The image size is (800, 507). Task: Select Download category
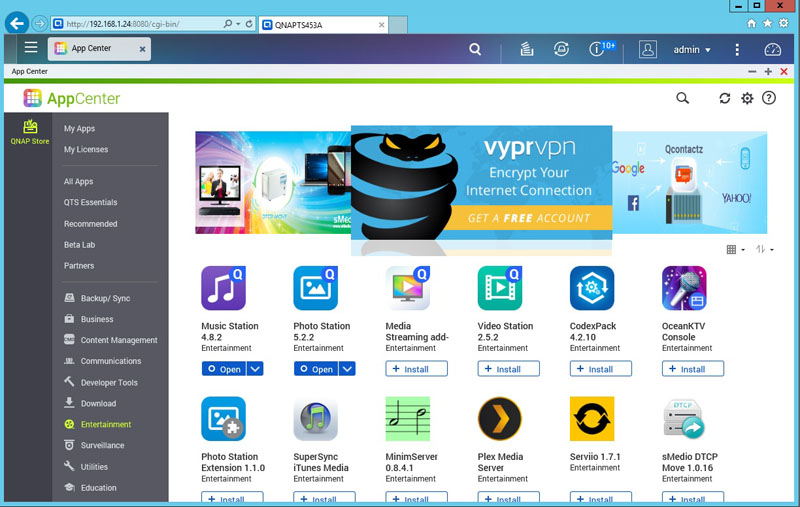[90, 403]
